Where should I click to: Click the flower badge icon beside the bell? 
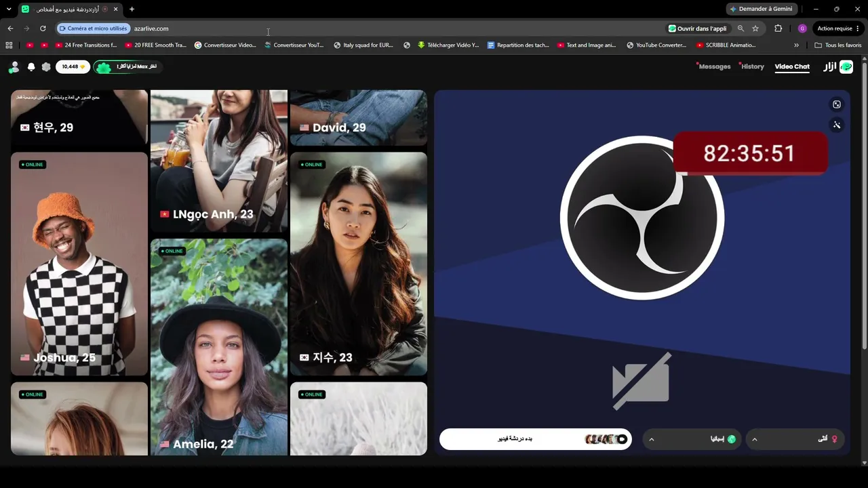(46, 67)
